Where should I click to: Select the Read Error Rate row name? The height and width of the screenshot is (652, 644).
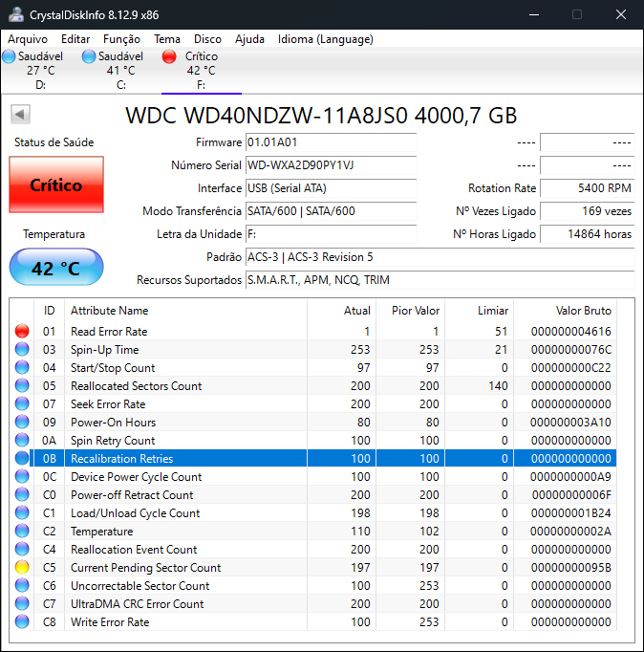(109, 332)
